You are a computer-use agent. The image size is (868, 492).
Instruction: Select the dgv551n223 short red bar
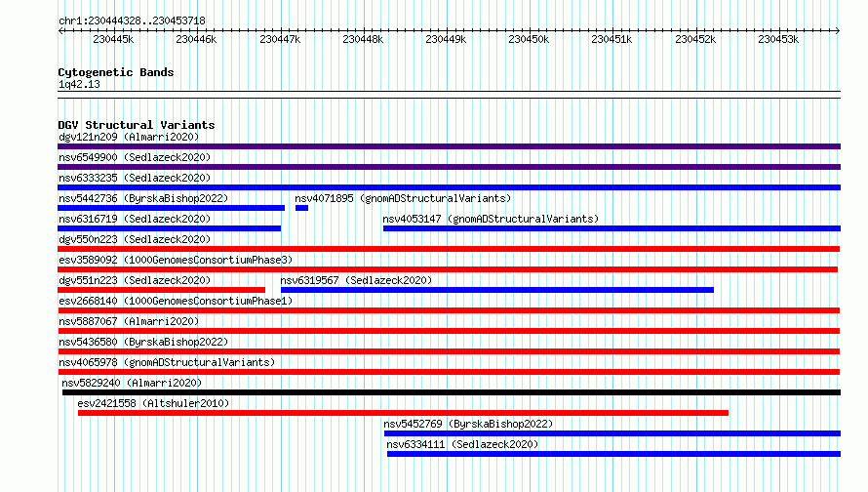click(161, 290)
